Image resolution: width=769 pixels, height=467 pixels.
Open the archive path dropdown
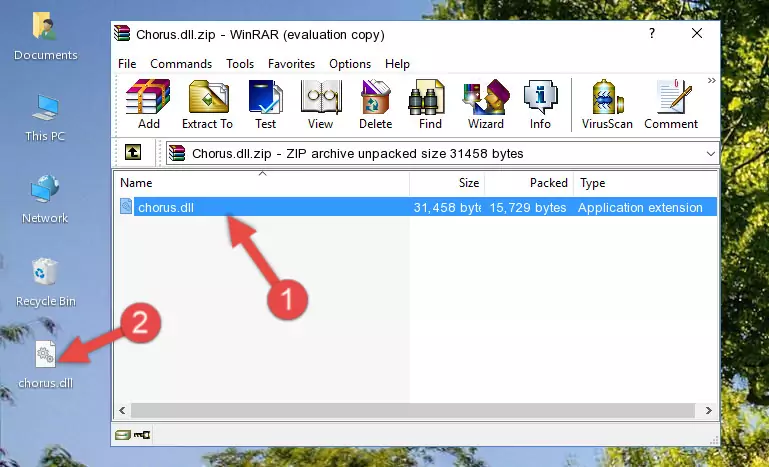pos(711,154)
